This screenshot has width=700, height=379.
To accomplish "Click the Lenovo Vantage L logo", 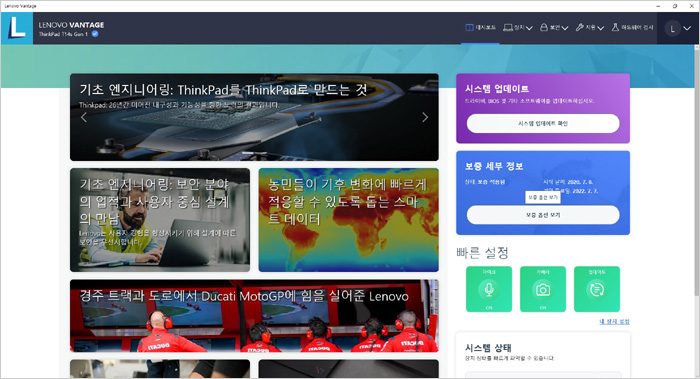I will click(17, 28).
